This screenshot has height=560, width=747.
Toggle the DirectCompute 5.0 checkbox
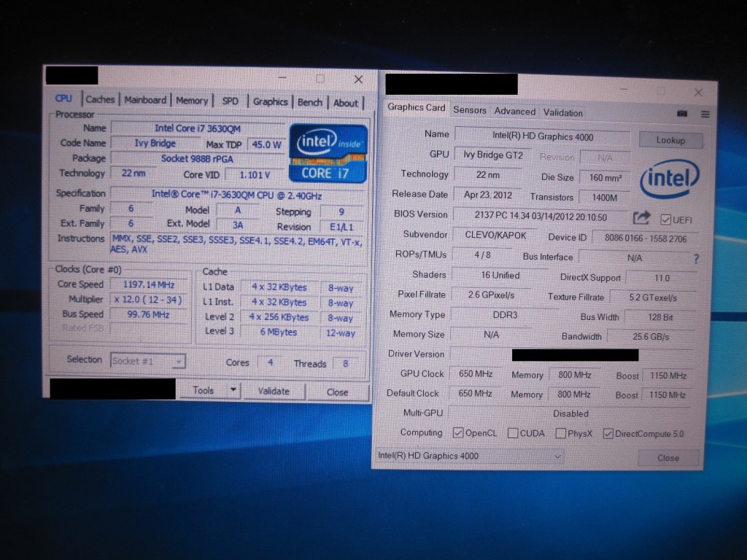(608, 434)
